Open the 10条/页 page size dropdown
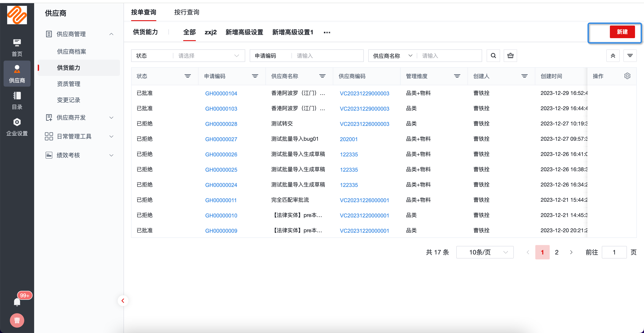The height and width of the screenshot is (333, 644). click(x=485, y=252)
